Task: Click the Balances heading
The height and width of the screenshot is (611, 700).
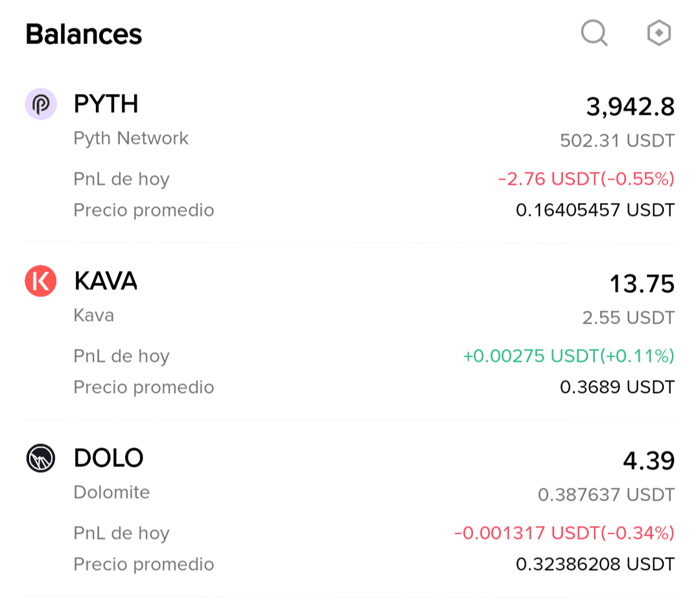Action: pyautogui.click(x=84, y=34)
